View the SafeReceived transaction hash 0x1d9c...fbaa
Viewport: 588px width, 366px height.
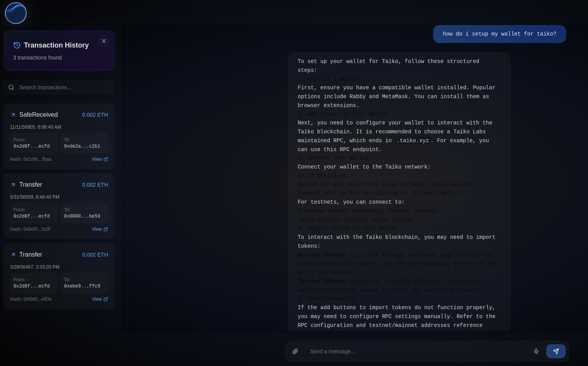coord(100,159)
